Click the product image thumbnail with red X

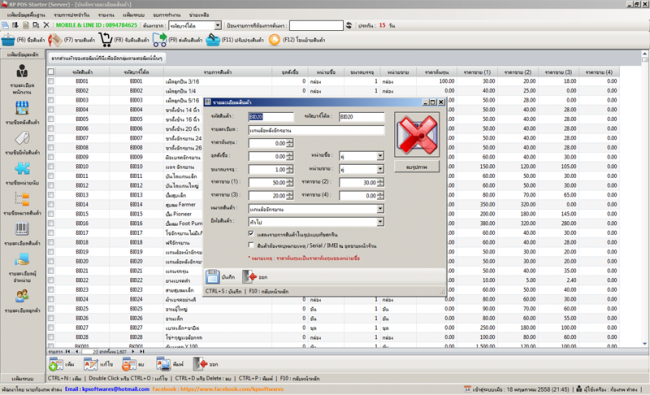pyautogui.click(x=417, y=134)
